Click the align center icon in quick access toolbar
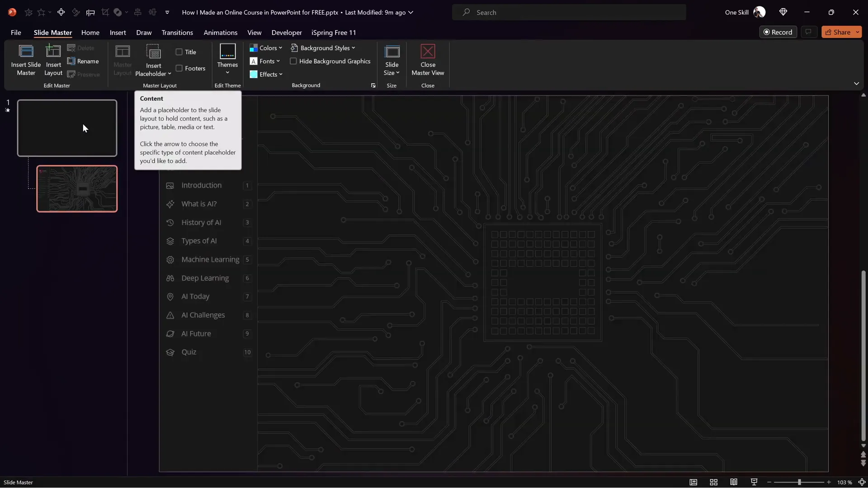The width and height of the screenshot is (868, 488). click(x=137, y=12)
